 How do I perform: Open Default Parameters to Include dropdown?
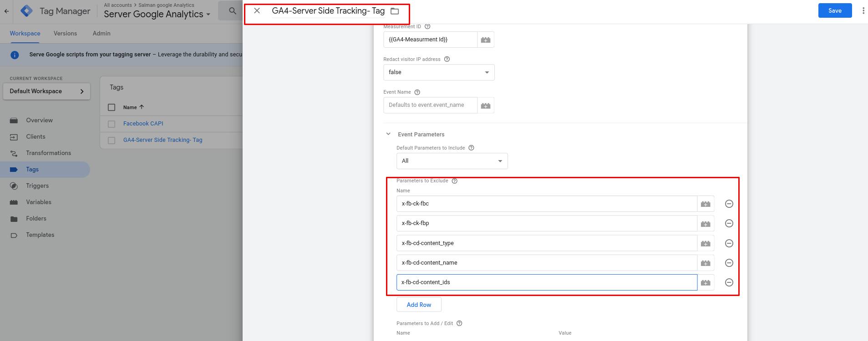point(452,161)
